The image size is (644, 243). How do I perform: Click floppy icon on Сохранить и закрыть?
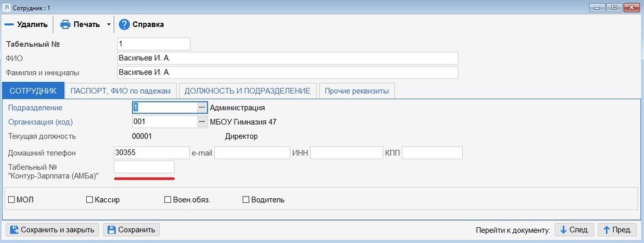point(14,230)
